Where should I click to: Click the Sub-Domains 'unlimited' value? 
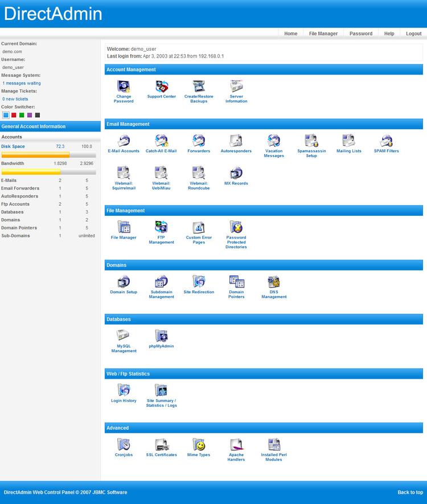point(87,236)
